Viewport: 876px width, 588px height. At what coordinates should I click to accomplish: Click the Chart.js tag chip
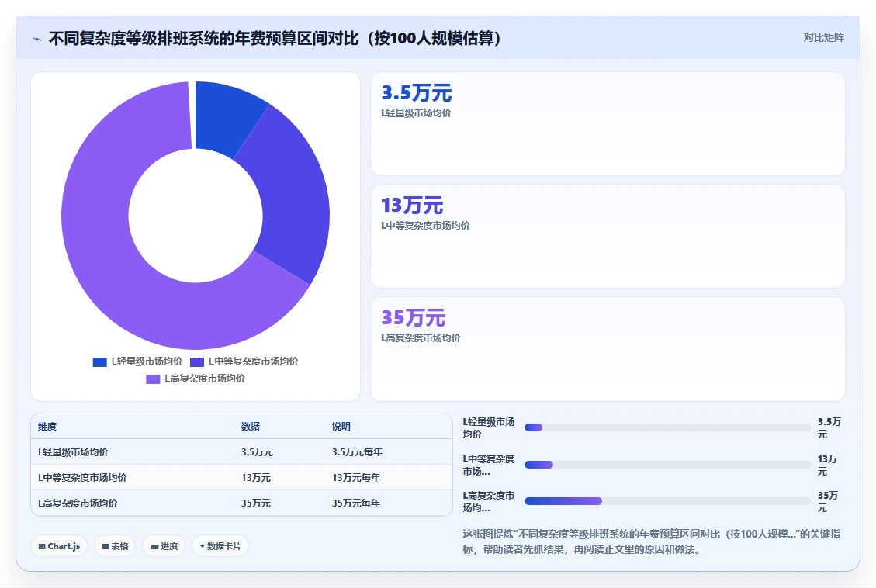coord(59,546)
